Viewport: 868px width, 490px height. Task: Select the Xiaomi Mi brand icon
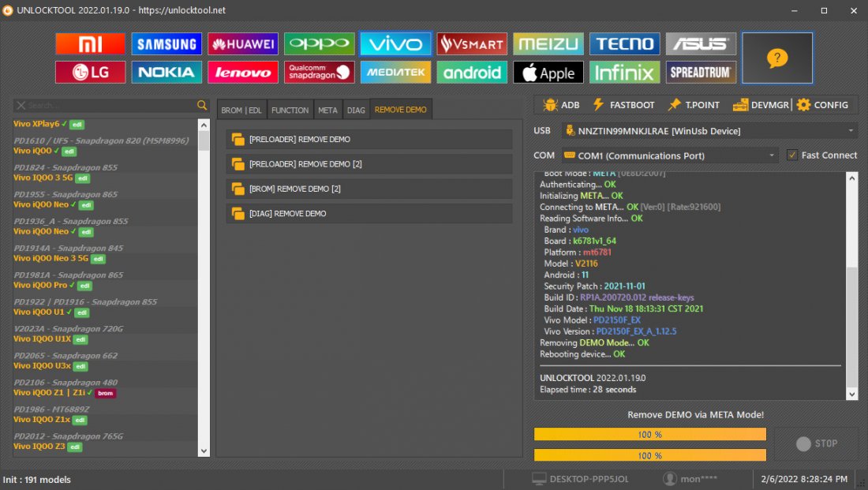(x=90, y=43)
